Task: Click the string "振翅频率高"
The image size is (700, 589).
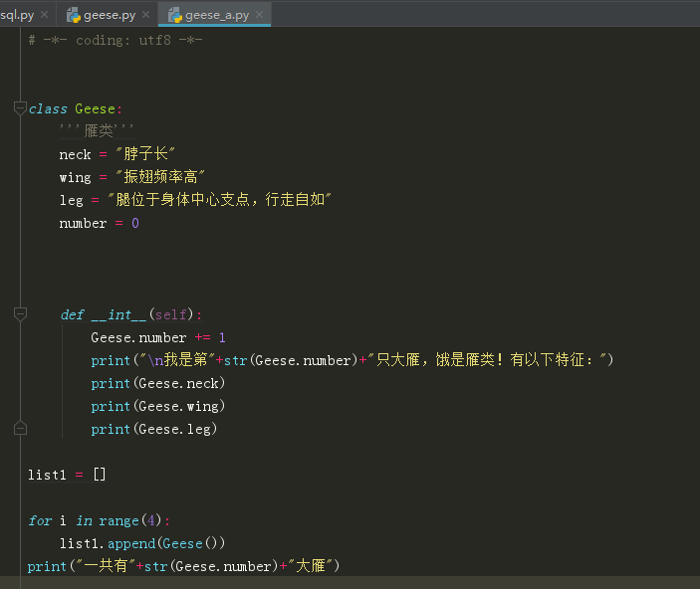Action: (x=160, y=177)
